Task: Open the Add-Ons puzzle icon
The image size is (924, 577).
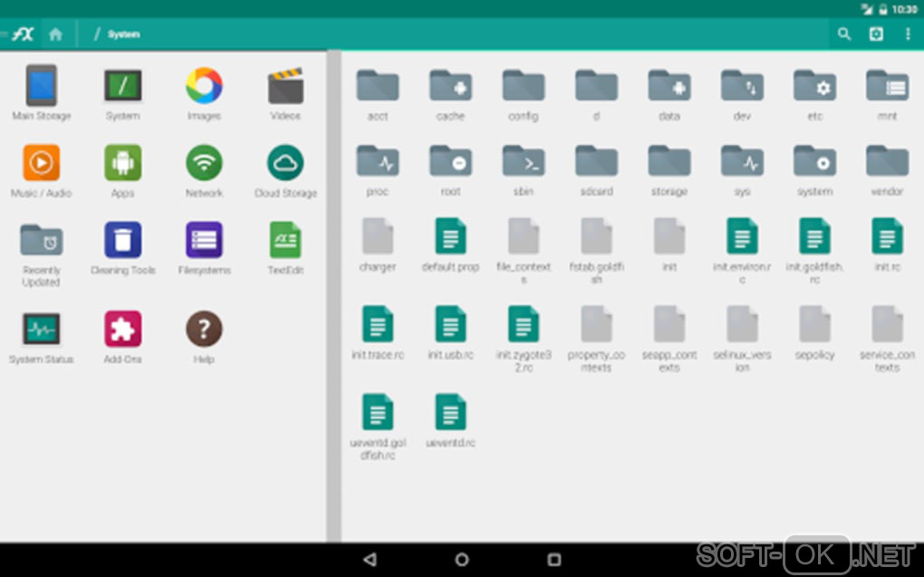Action: tap(122, 330)
